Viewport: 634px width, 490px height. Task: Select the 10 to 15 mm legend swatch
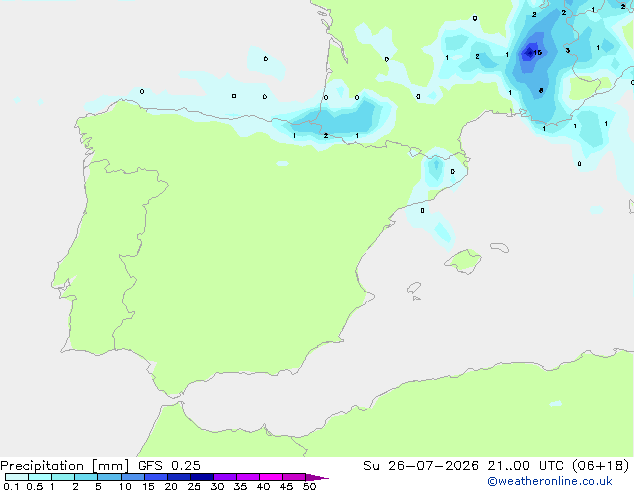point(132,477)
